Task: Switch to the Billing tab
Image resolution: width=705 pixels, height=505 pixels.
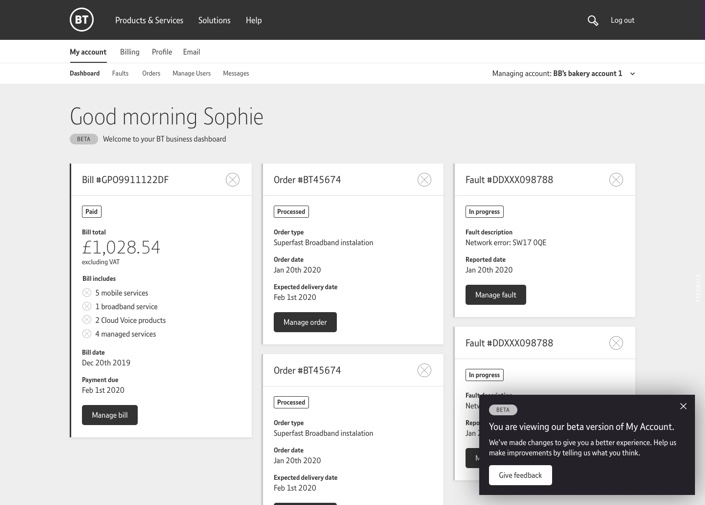Action: click(x=129, y=52)
